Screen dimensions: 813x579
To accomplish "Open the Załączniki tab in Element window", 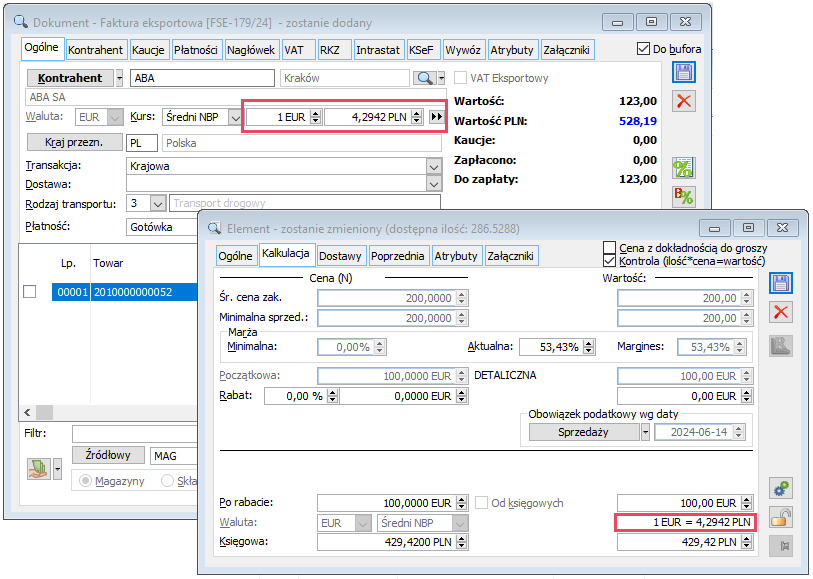I will tap(510, 256).
